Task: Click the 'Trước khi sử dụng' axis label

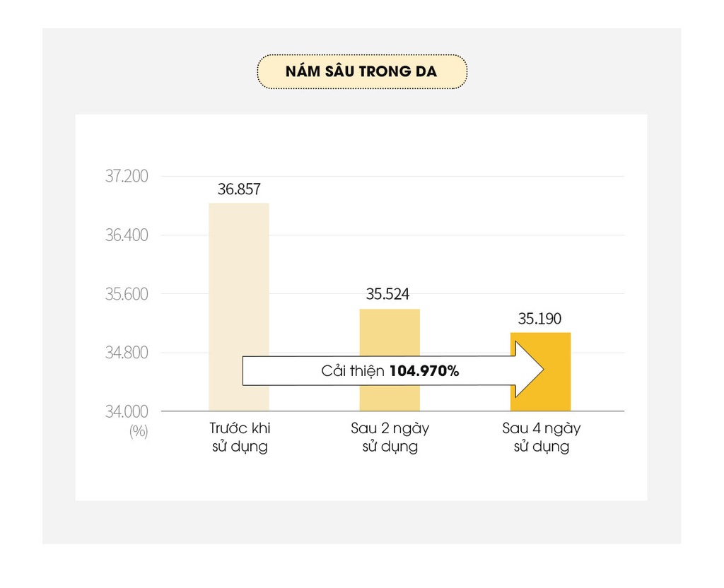Action: pyautogui.click(x=240, y=437)
